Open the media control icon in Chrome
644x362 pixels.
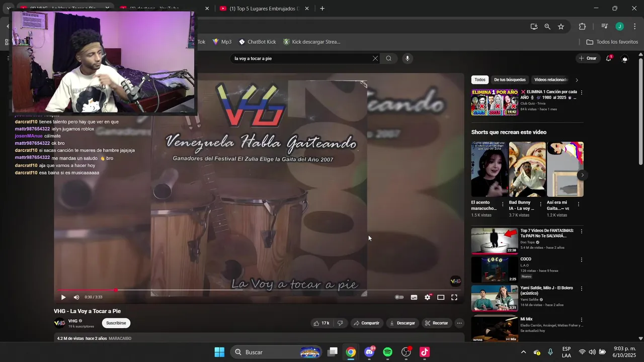tap(605, 27)
